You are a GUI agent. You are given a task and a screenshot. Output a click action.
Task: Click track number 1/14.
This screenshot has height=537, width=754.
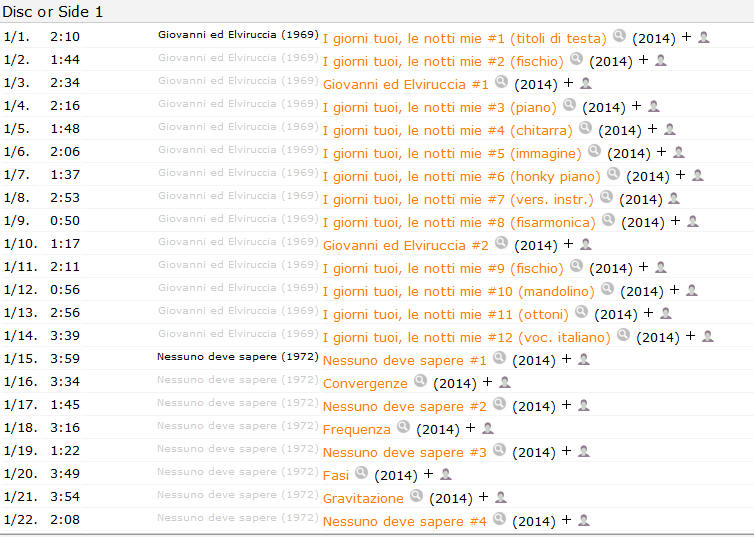tap(21, 336)
